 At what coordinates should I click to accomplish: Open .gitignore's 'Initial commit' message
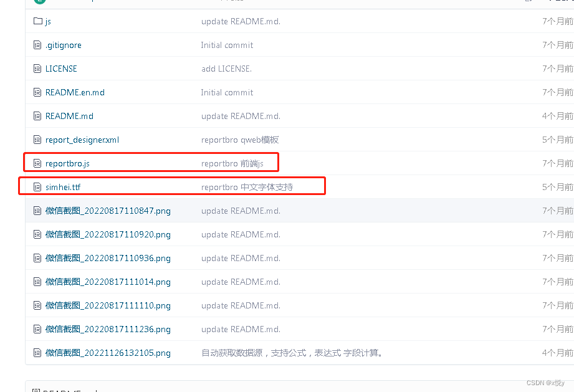coord(227,45)
